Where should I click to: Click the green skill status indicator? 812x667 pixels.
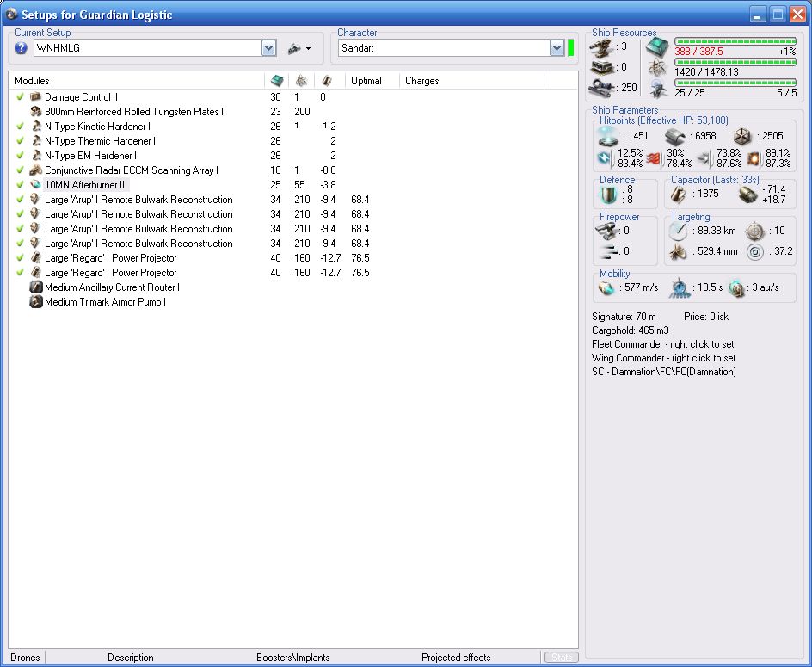570,47
